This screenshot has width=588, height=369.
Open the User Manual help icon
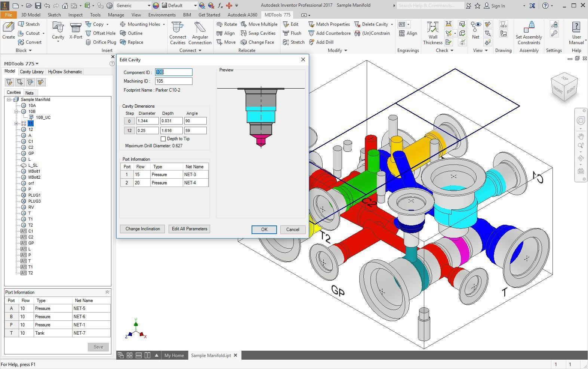(576, 28)
